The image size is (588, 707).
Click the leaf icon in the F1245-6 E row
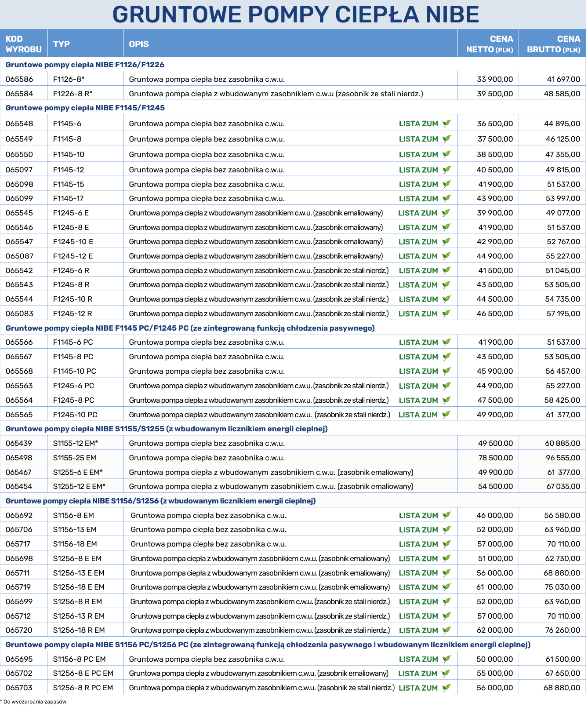(446, 213)
